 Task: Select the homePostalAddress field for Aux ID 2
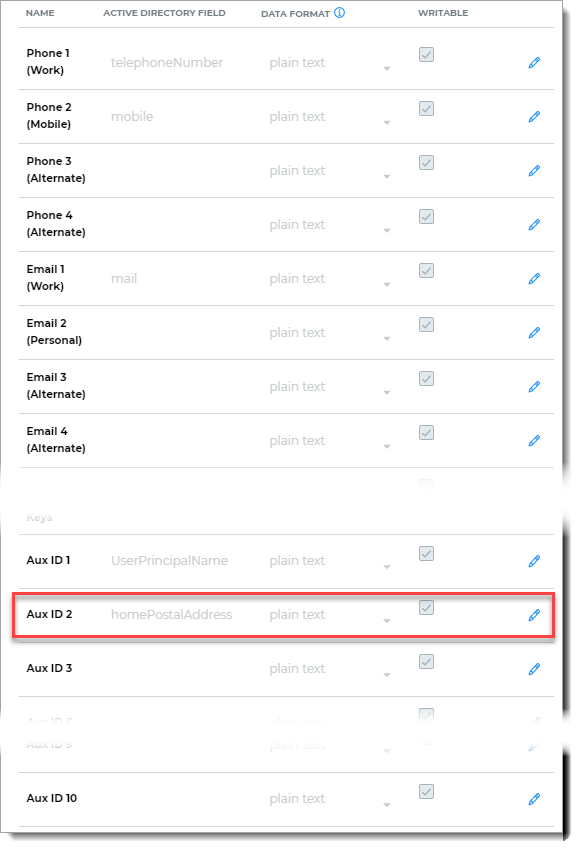click(x=171, y=615)
